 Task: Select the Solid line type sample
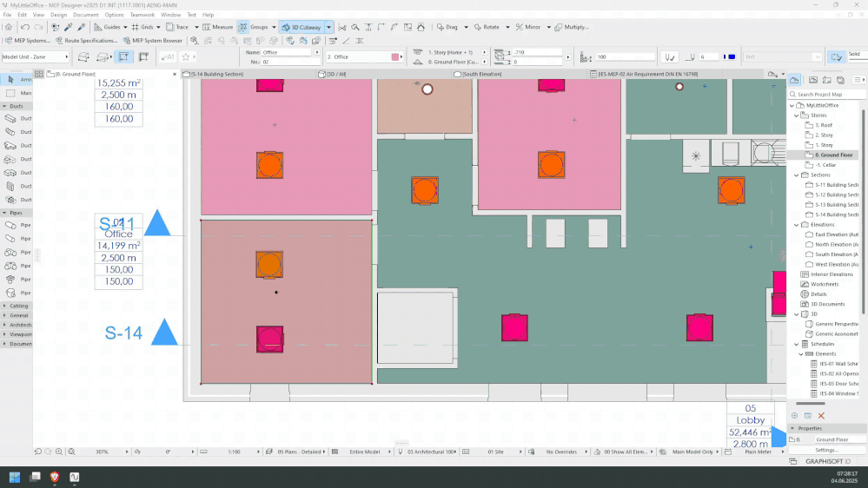pos(857,56)
